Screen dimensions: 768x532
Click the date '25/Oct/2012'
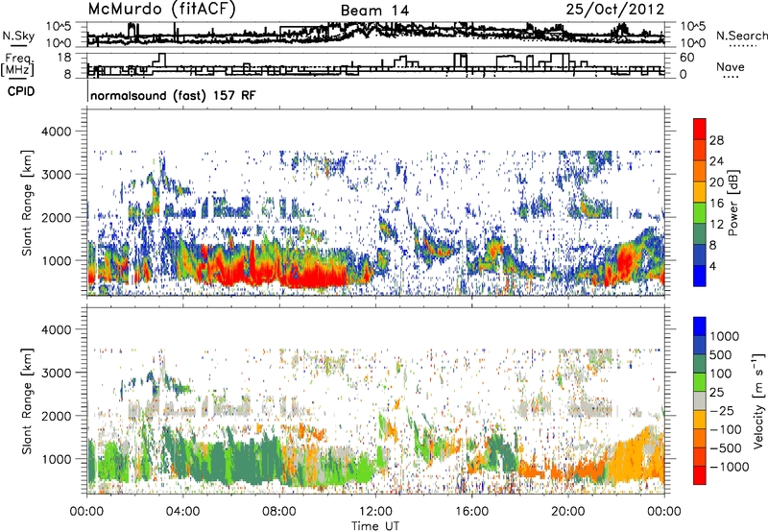615,9
